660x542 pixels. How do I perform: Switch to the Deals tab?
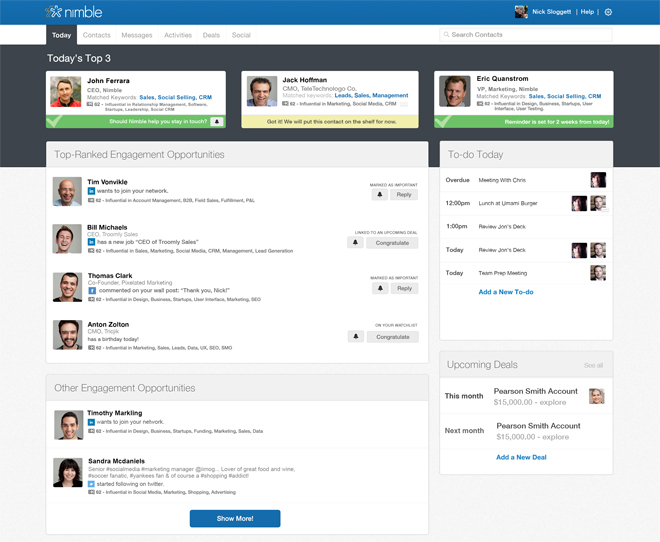(x=211, y=35)
